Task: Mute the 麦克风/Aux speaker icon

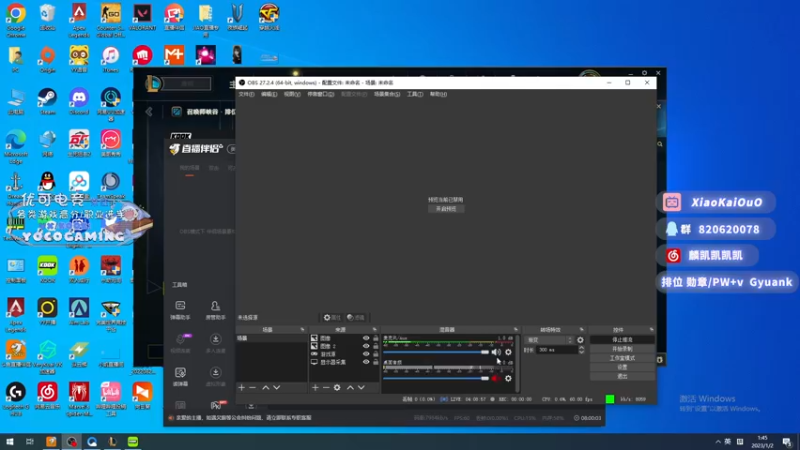Action: pyautogui.click(x=496, y=352)
